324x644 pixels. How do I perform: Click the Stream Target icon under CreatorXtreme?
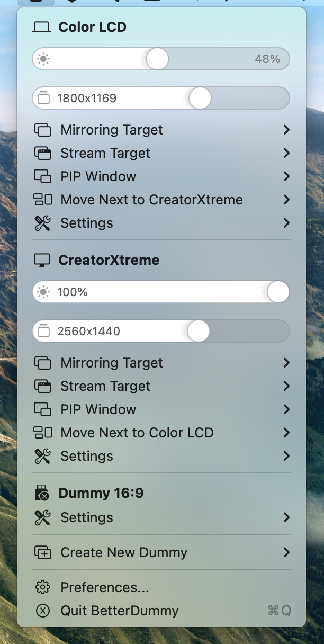[x=42, y=386]
